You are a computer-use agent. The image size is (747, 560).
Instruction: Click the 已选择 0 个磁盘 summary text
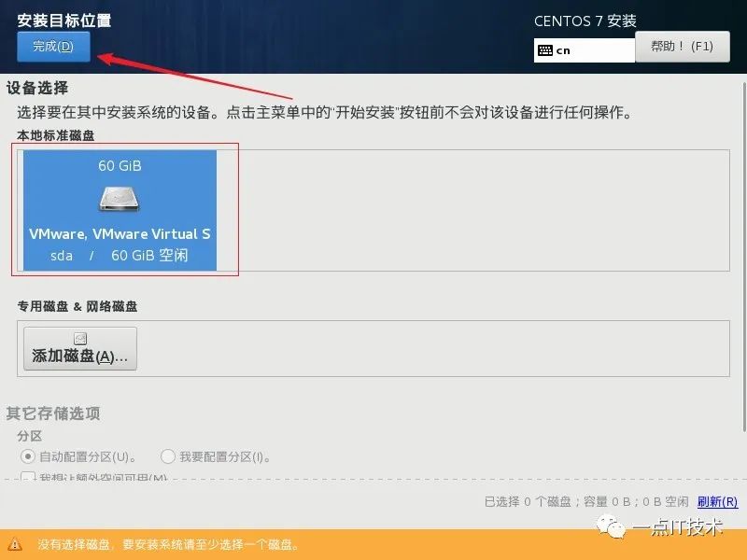[586, 501]
